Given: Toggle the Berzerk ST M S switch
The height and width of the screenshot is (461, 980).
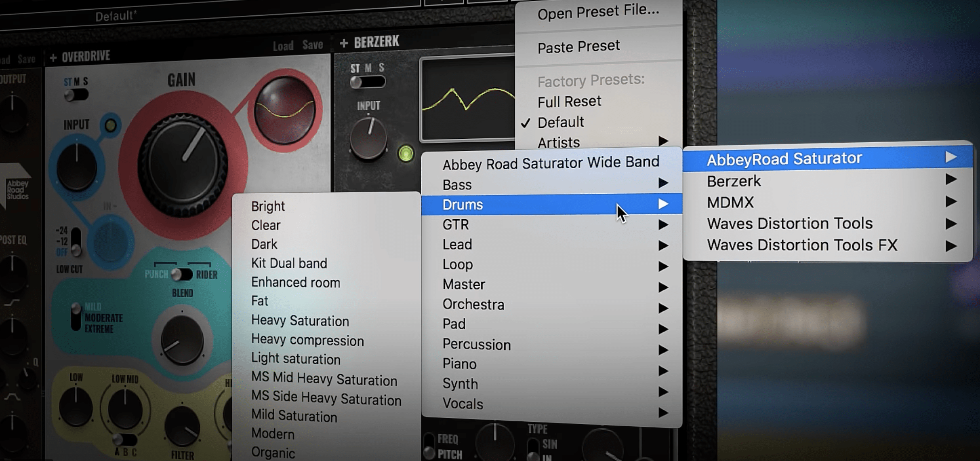Looking at the screenshot, I should pyautogui.click(x=367, y=82).
